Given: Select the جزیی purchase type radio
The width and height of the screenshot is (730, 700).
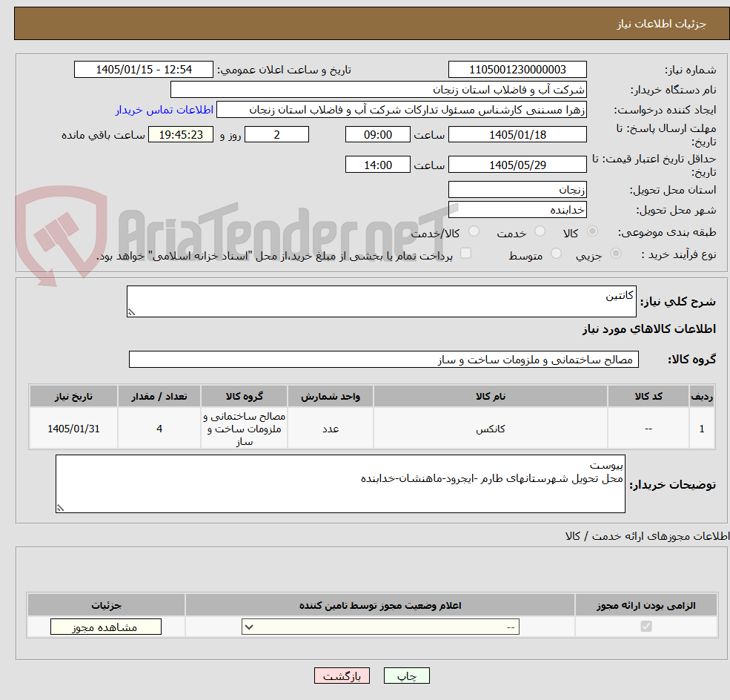Looking at the screenshot, I should click(x=615, y=254).
